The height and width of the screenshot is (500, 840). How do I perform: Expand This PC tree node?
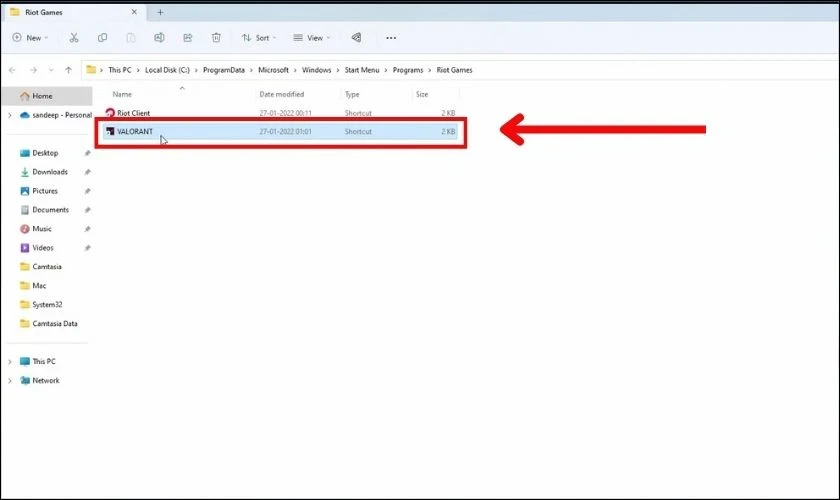10,362
